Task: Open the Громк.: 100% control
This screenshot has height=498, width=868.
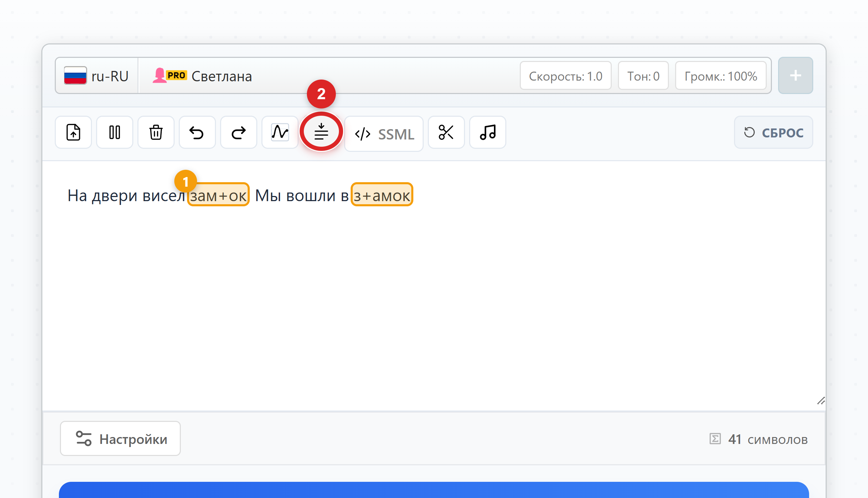Action: pos(721,76)
